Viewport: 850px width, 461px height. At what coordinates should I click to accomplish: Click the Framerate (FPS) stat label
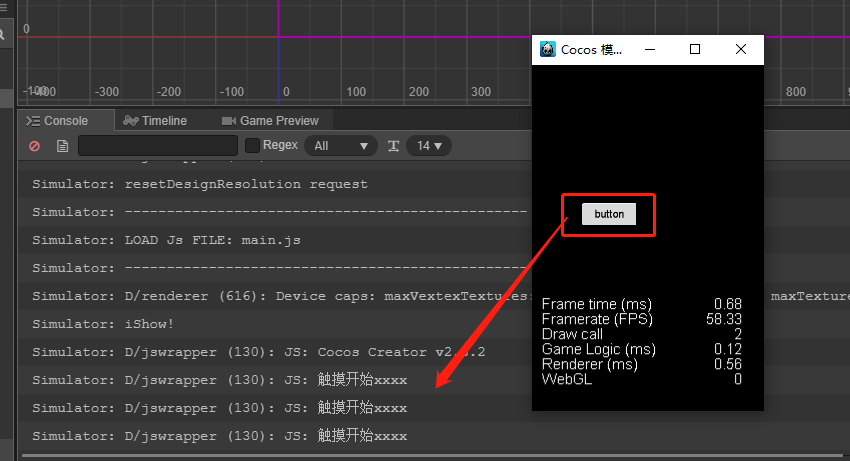point(597,319)
